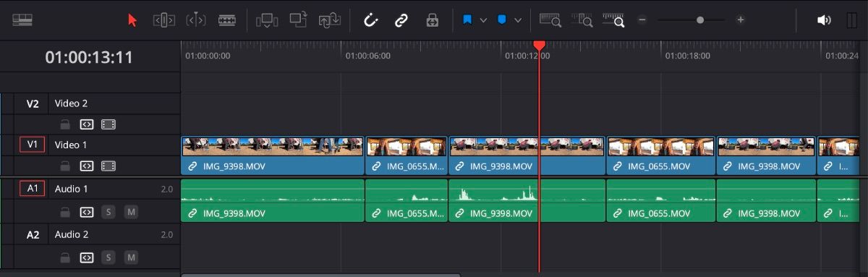Click the 01:00:18:00 mark on ruler
868x277 pixels.
click(x=687, y=55)
